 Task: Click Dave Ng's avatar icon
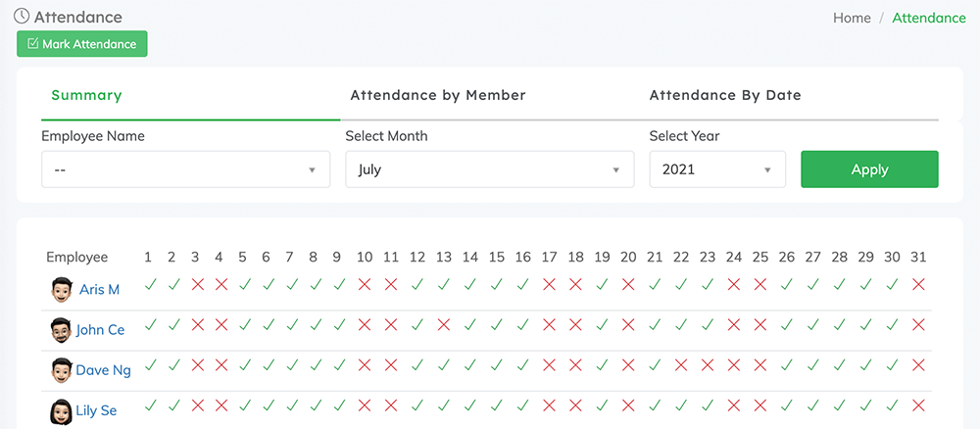pos(61,370)
